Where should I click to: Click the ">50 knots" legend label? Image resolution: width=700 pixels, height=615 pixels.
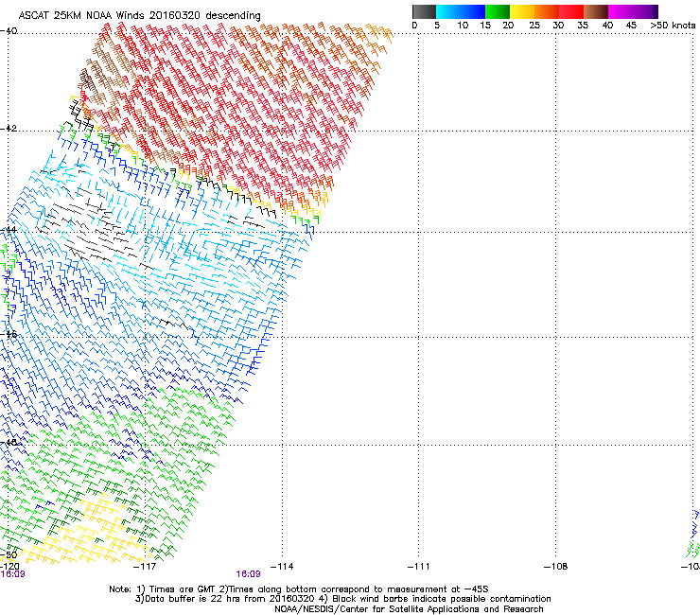point(673,26)
